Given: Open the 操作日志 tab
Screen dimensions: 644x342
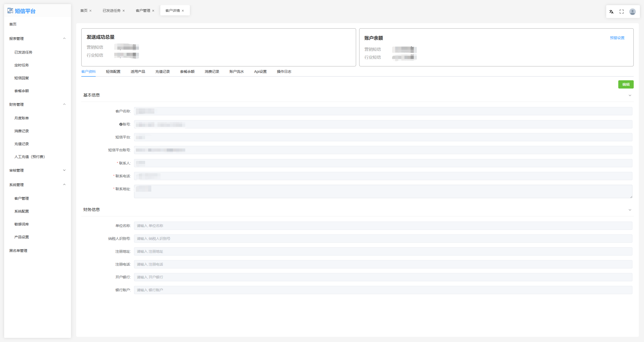Looking at the screenshot, I should [284, 72].
